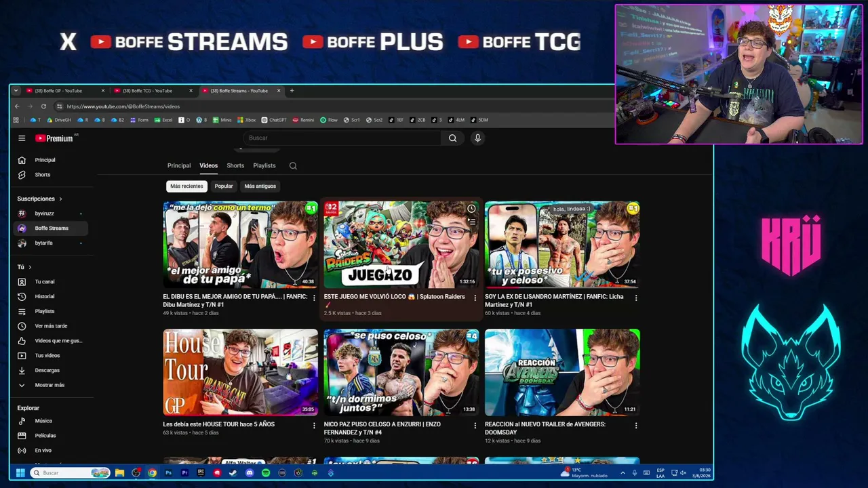Click the YouTube Premium logo
Image resolution: width=868 pixels, height=488 pixels.
(x=54, y=138)
